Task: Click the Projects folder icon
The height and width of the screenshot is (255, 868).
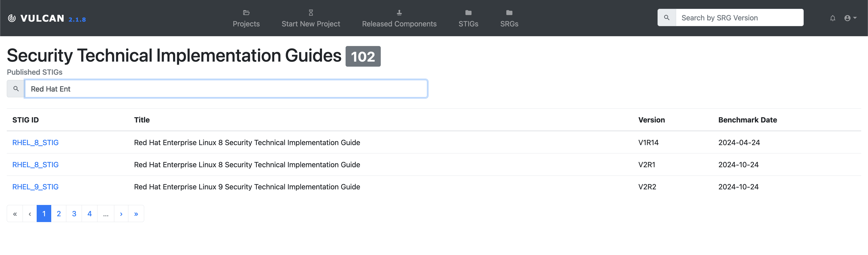Action: [246, 13]
